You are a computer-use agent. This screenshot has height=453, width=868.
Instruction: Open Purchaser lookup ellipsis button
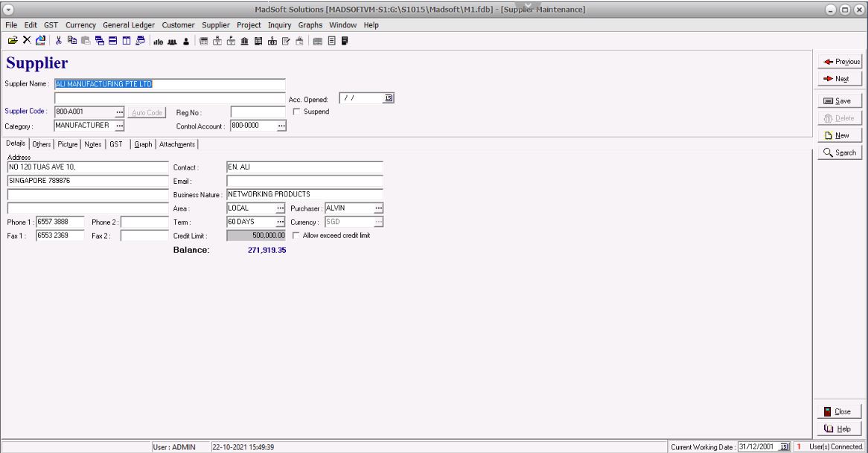(379, 208)
